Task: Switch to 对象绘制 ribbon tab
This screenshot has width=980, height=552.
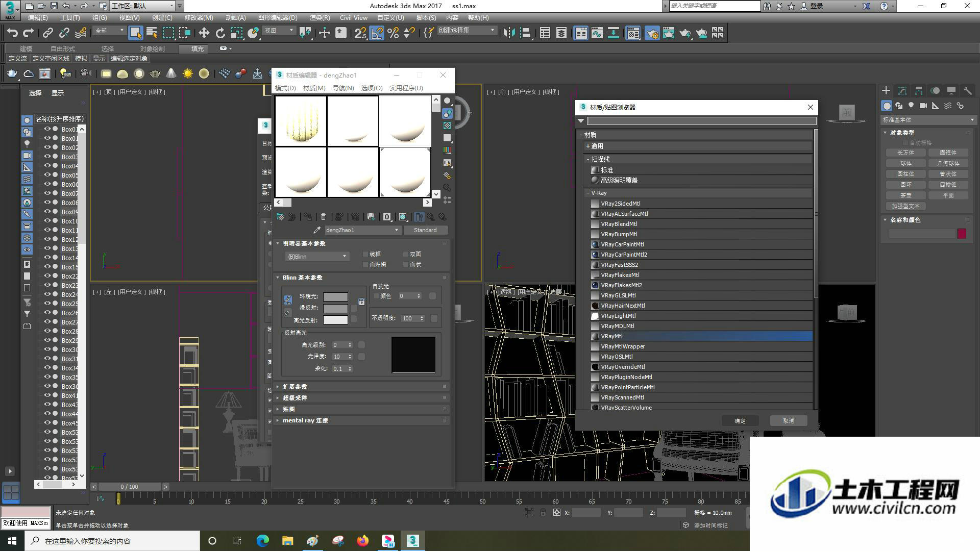Action: (x=152, y=48)
